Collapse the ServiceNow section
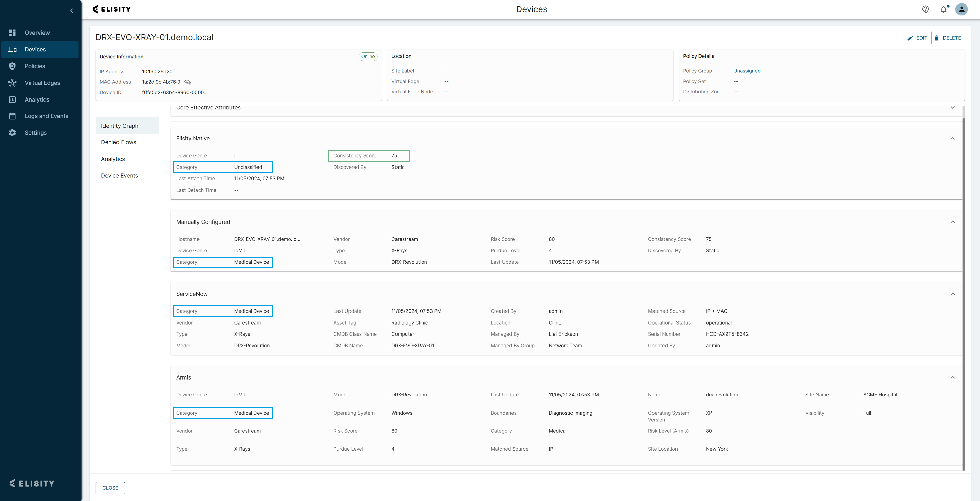This screenshot has height=501, width=980. 953,294
